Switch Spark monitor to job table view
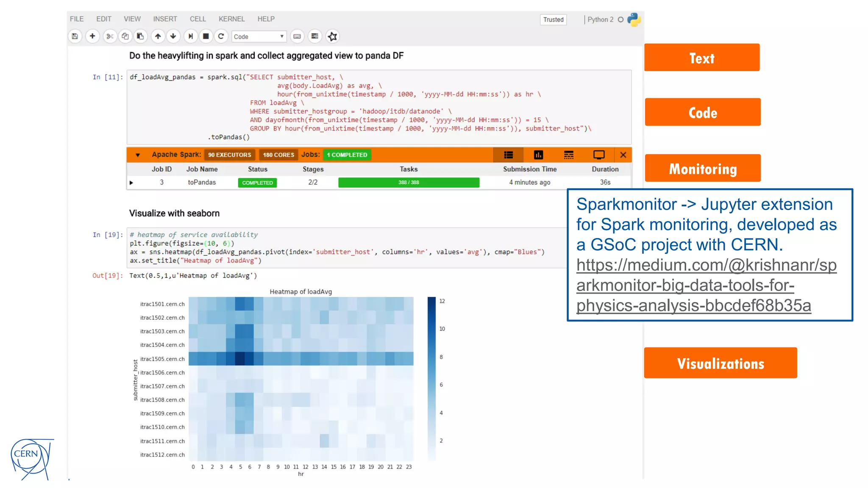The height and width of the screenshot is (488, 868). click(508, 155)
